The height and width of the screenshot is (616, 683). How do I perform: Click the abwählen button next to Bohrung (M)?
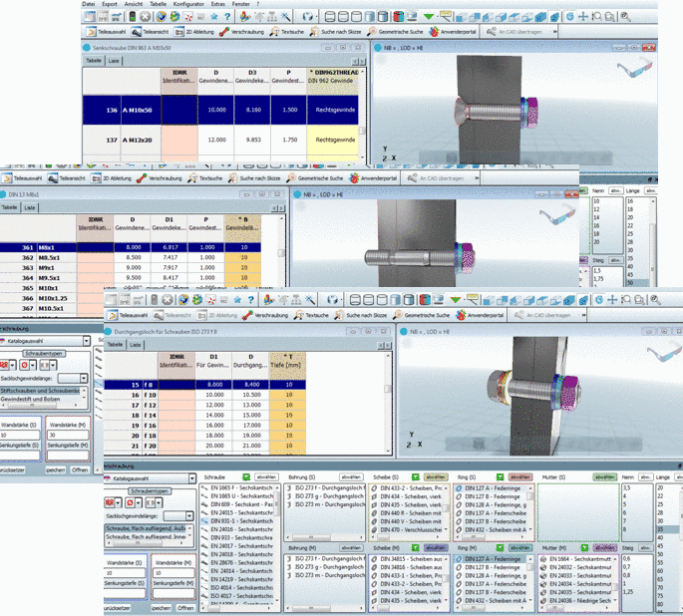351,547
